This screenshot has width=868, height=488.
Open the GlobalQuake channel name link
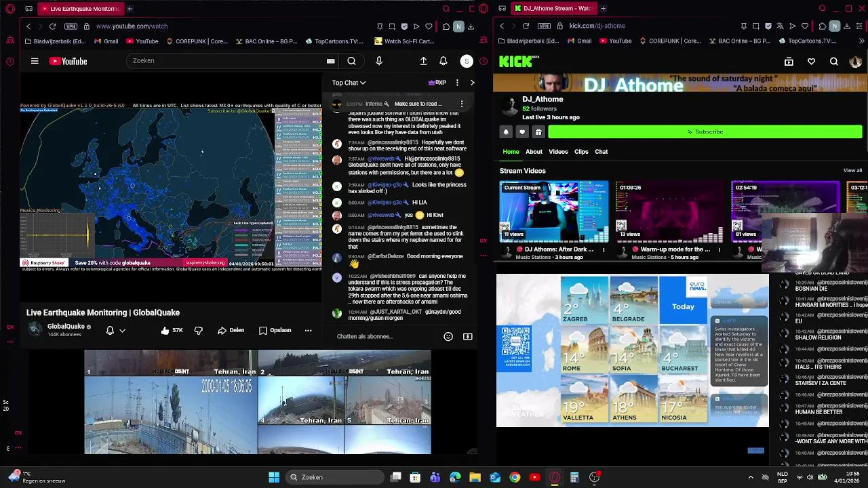pyautogui.click(x=66, y=327)
